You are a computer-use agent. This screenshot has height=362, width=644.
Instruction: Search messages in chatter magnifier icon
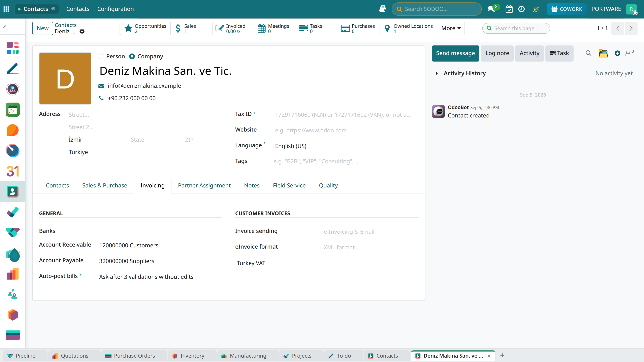click(588, 53)
